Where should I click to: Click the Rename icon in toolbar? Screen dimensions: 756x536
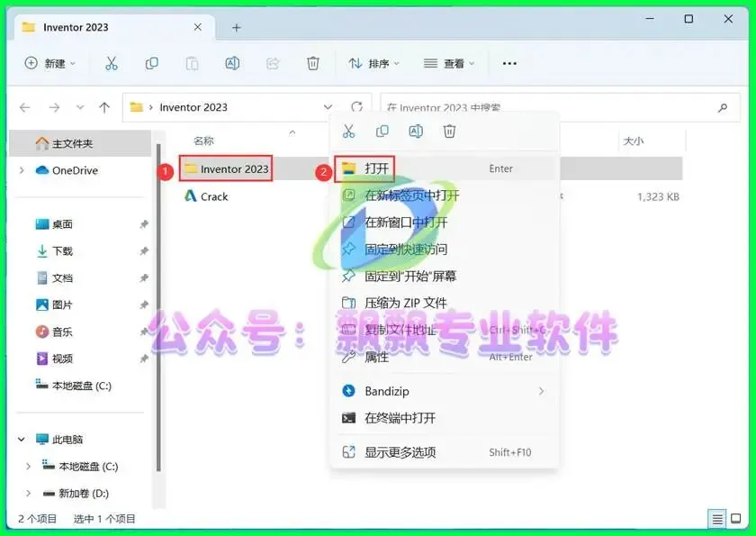(232, 63)
